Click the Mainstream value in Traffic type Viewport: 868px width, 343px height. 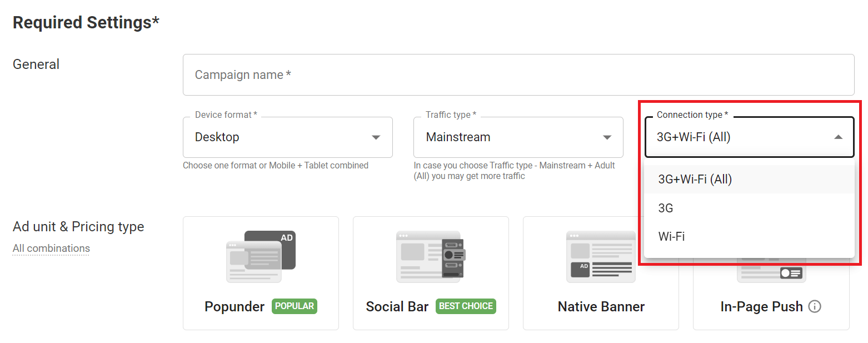tap(458, 137)
